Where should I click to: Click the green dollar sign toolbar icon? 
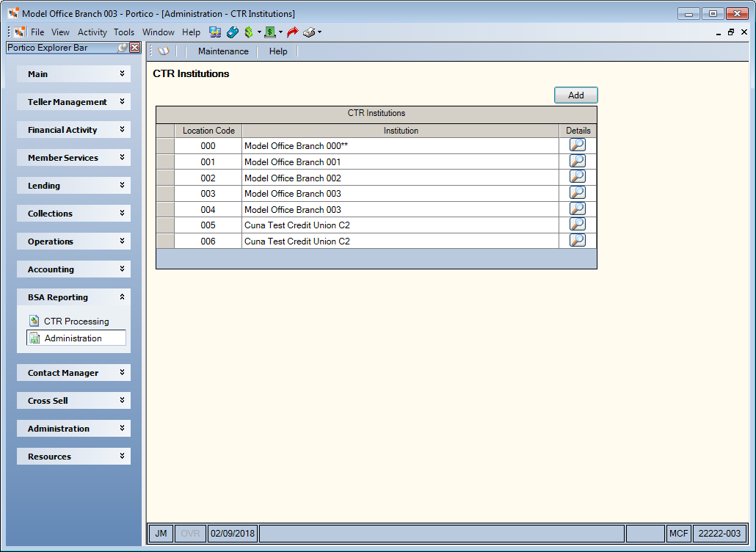click(249, 32)
